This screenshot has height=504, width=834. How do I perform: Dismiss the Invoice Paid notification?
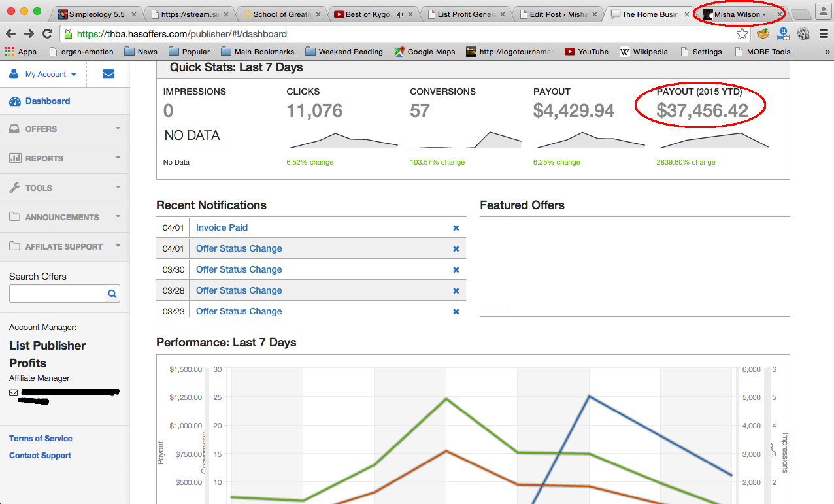[456, 227]
